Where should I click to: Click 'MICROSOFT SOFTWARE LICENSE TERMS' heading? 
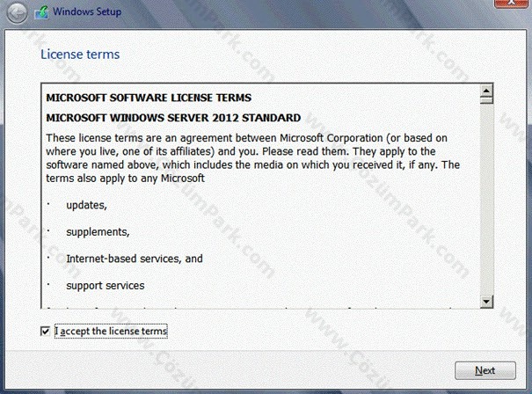pos(149,98)
